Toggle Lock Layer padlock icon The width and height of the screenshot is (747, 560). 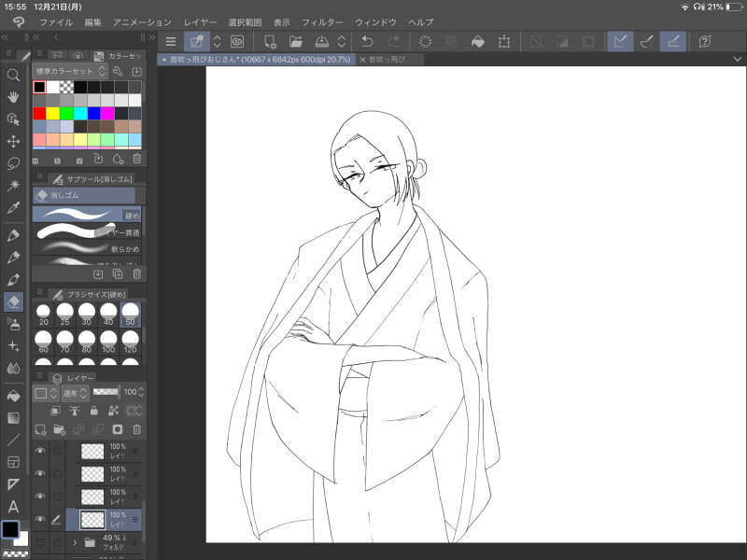94,411
